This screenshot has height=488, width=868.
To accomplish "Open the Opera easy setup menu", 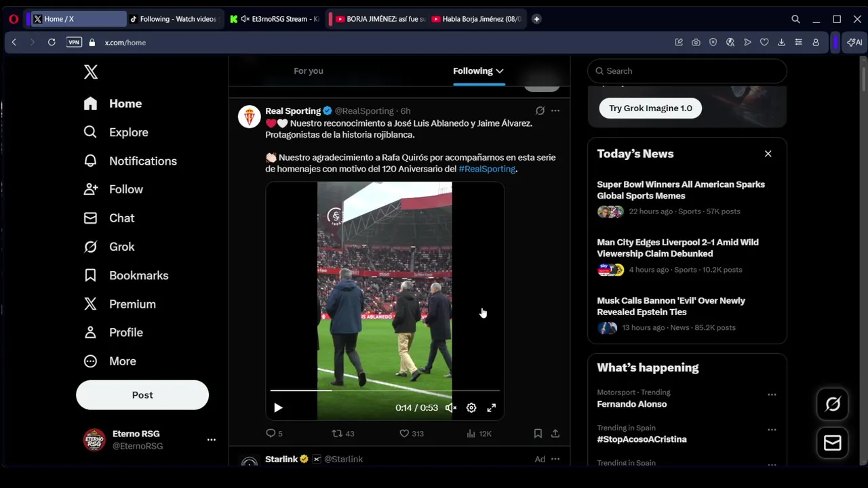I will click(x=798, y=42).
